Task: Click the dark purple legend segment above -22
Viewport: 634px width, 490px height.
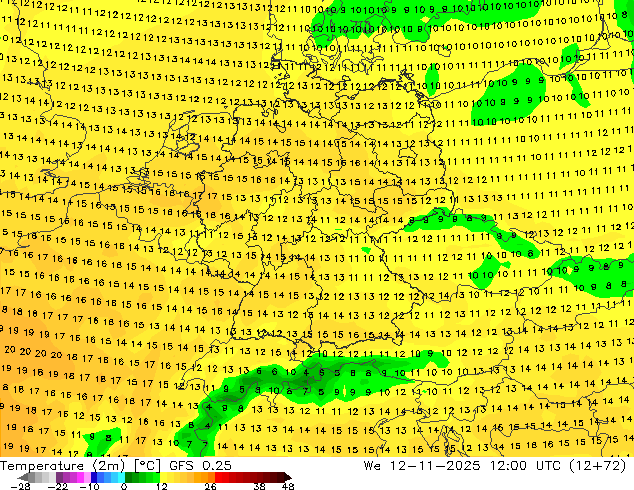Action: 59,477
